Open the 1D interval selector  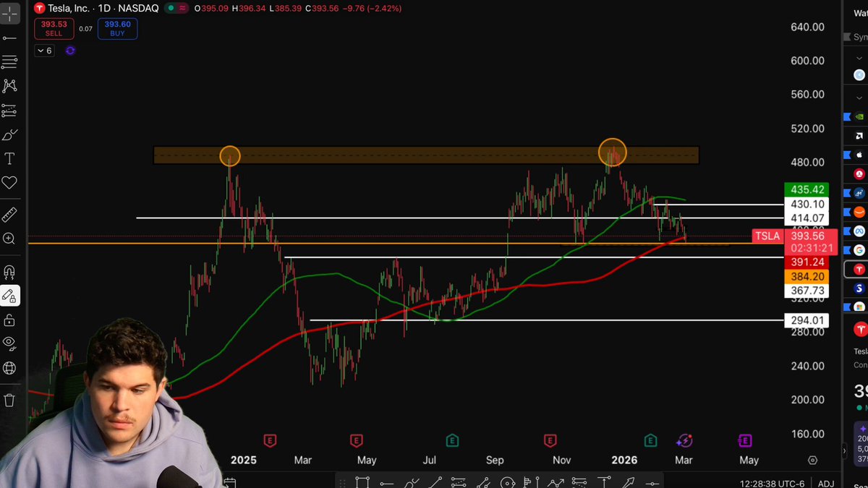(103, 9)
